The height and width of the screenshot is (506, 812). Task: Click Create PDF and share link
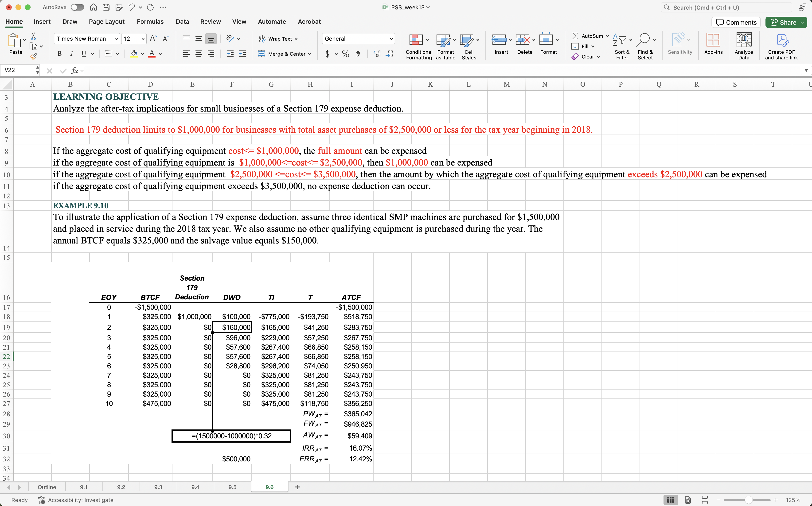(x=781, y=46)
